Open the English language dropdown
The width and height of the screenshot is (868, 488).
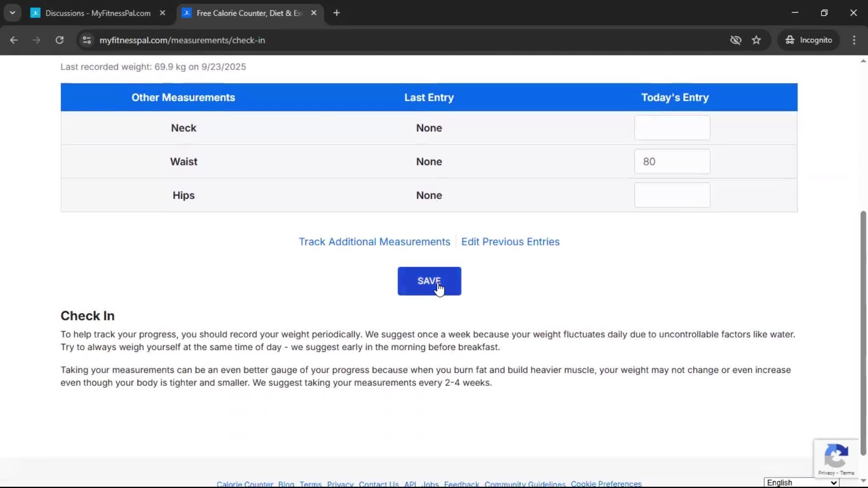(x=802, y=483)
